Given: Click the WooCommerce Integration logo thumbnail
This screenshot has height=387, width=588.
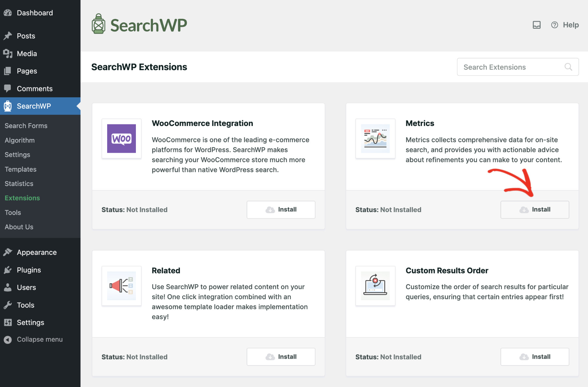Looking at the screenshot, I should [x=122, y=139].
